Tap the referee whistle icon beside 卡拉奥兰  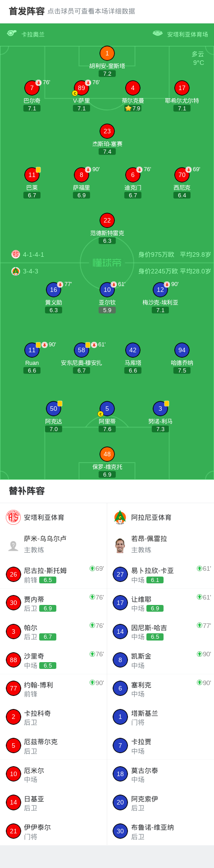[12, 33]
